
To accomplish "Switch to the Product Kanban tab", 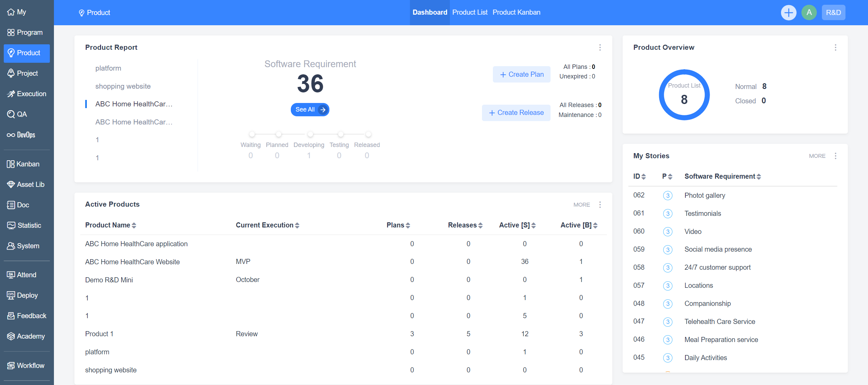I will tap(516, 13).
